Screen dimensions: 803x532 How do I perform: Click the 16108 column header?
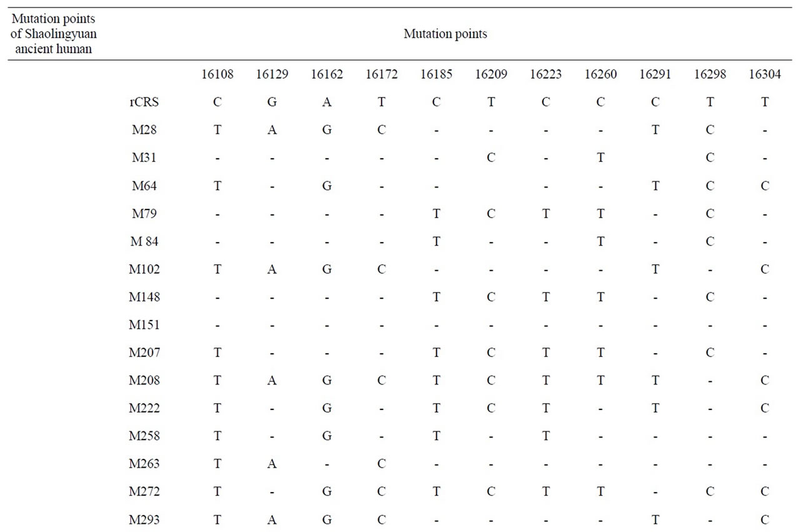pyautogui.click(x=217, y=75)
